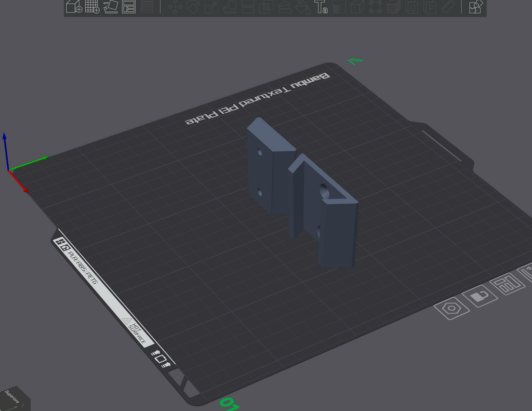The image size is (532, 411).
Task: Select the Scale tool icon
Action: pyautogui.click(x=211, y=6)
